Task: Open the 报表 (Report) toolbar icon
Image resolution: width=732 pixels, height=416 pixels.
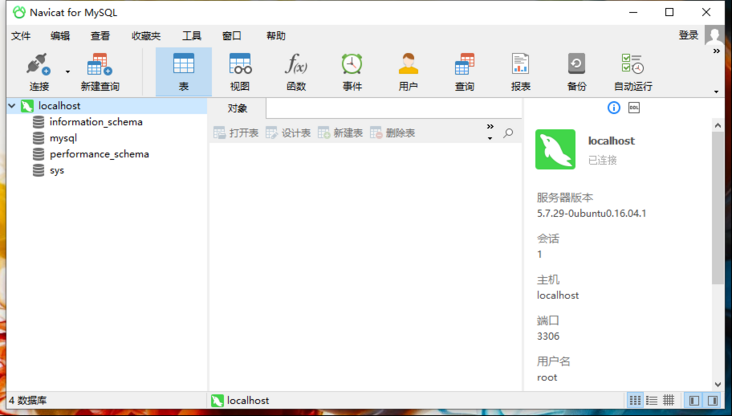Action: (x=520, y=71)
